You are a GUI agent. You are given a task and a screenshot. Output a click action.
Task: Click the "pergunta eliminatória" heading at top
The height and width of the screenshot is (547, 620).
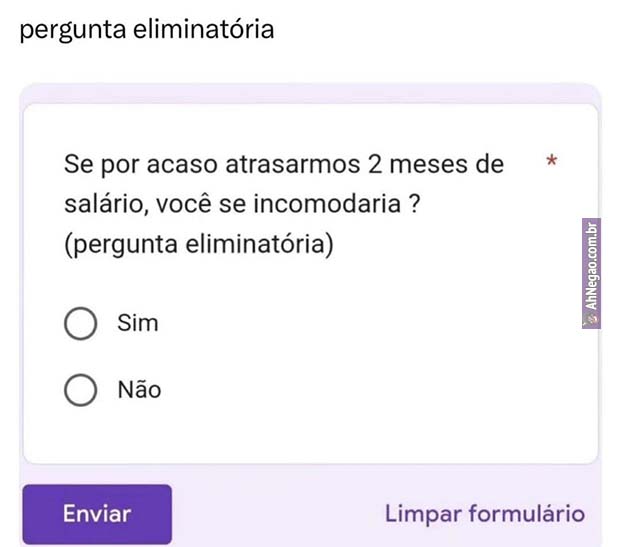pyautogui.click(x=147, y=29)
